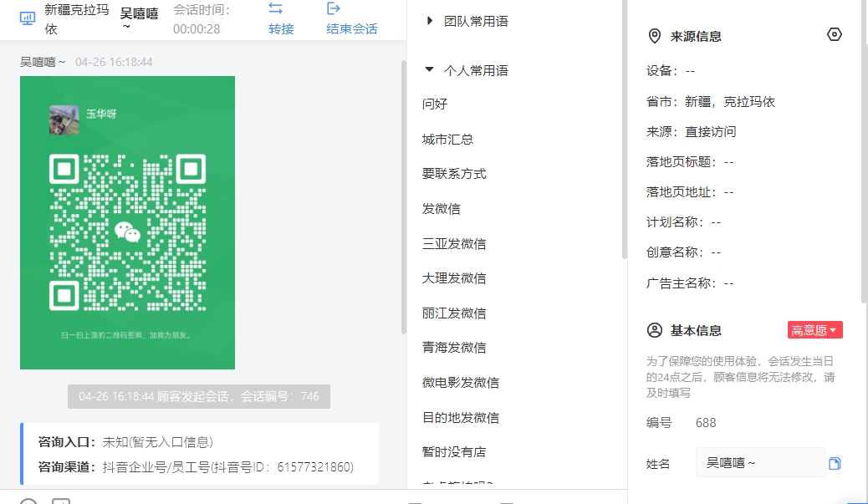Choose the 要联系方式 quick phrase
Viewport: 868px width, 504px height.
454,174
